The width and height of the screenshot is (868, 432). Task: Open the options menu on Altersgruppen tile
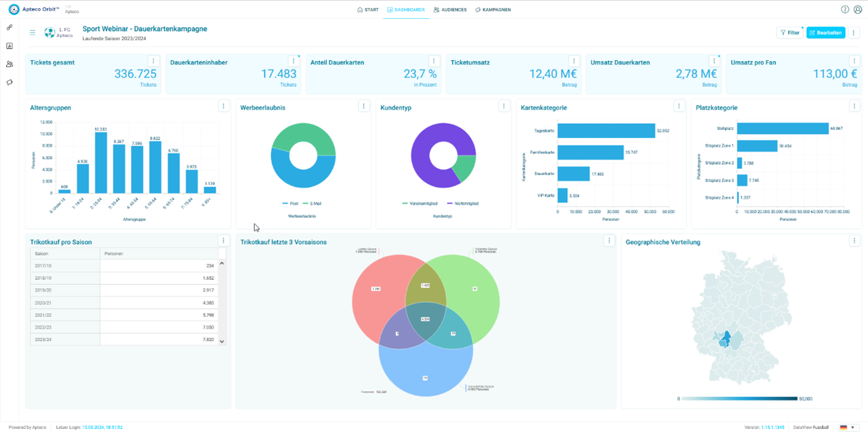224,106
